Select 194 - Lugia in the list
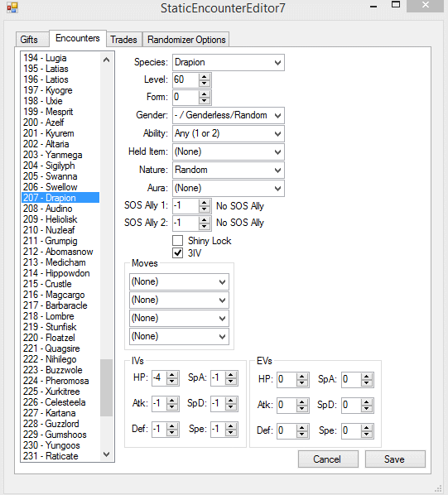Screen dimensions: 448x495 point(60,58)
